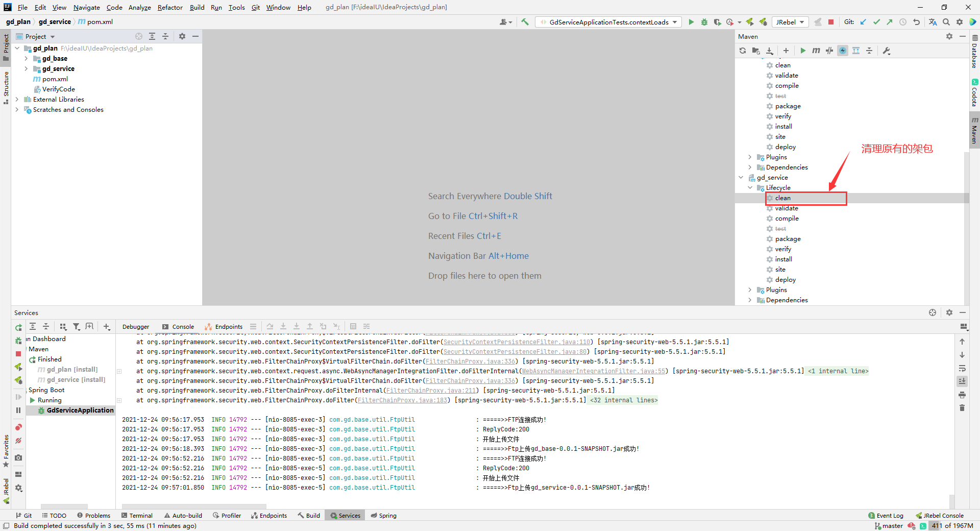Run with coverage from the main toolbar
Viewport: 980px width, 531px height.
tap(717, 22)
